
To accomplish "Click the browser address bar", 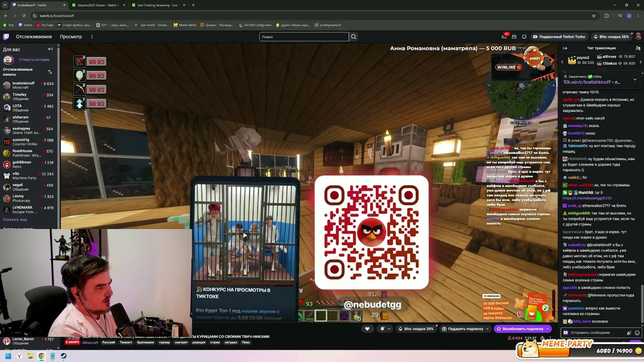I will [312, 16].
